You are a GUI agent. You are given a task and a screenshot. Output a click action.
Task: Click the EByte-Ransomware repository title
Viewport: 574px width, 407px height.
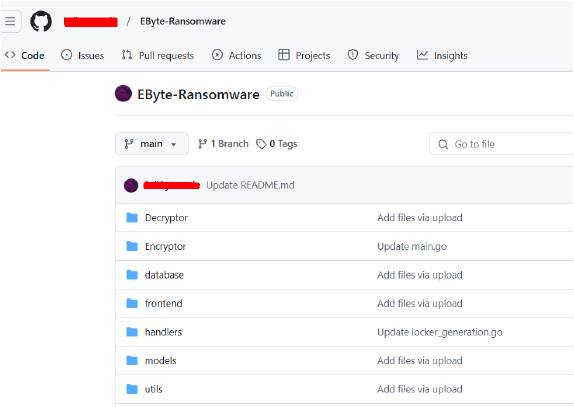[198, 94]
